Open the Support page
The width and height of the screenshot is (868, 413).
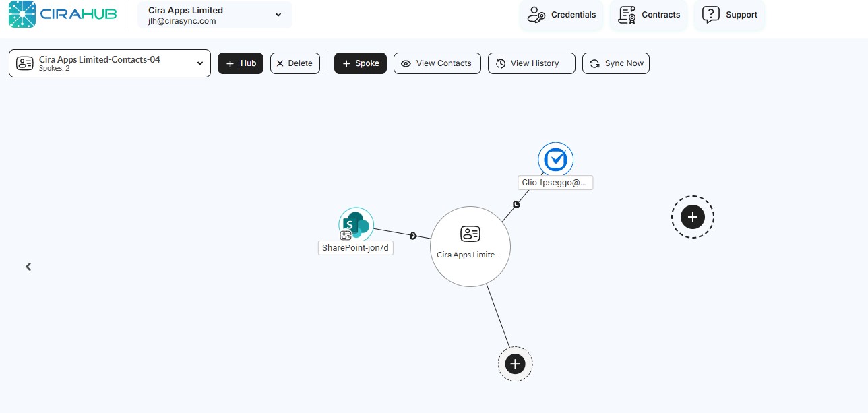[x=730, y=15]
